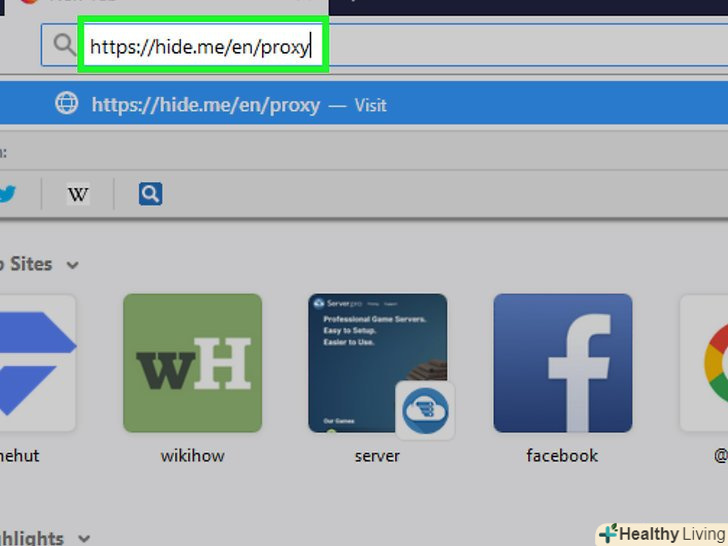
Task: Open search settings with the blue magnifier icon
Action: tap(150, 194)
